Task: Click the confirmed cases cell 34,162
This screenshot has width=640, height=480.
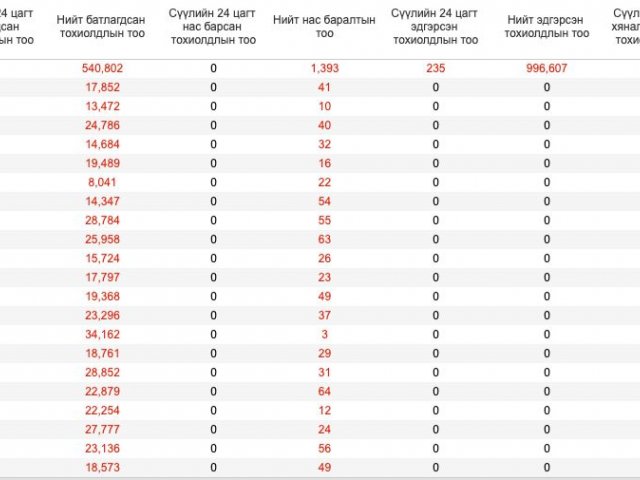Action: point(102,334)
